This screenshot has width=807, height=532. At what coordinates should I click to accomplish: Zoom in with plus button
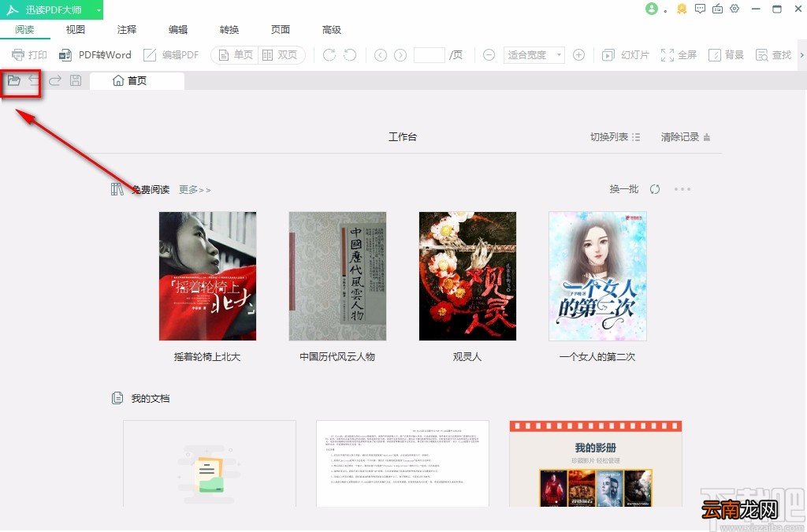point(578,54)
